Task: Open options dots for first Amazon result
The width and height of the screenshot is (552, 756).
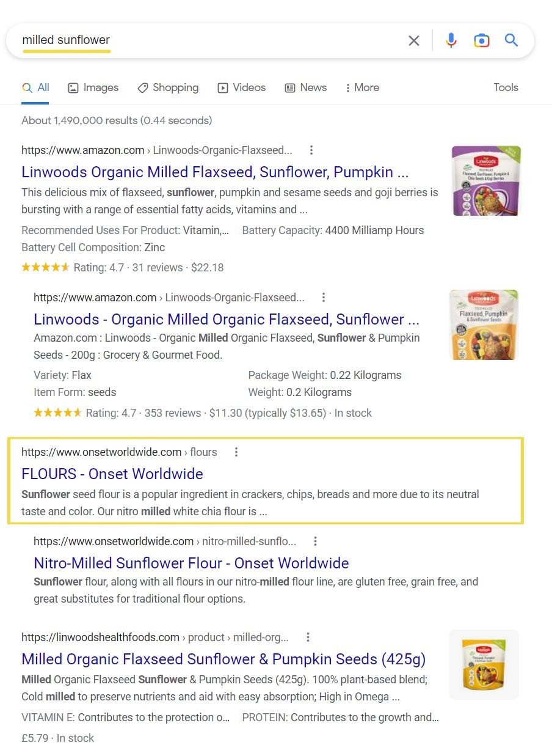Action: 311,150
